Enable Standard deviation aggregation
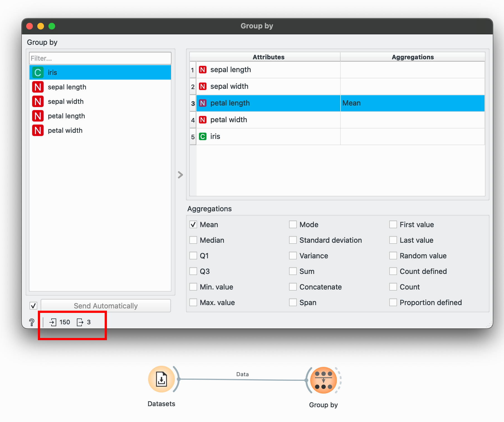This screenshot has height=422, width=504. point(293,240)
